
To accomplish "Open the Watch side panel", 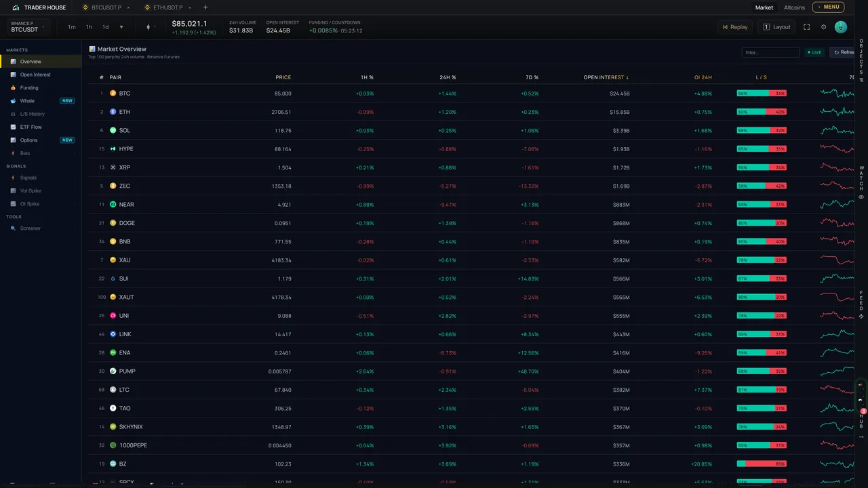I will (861, 183).
